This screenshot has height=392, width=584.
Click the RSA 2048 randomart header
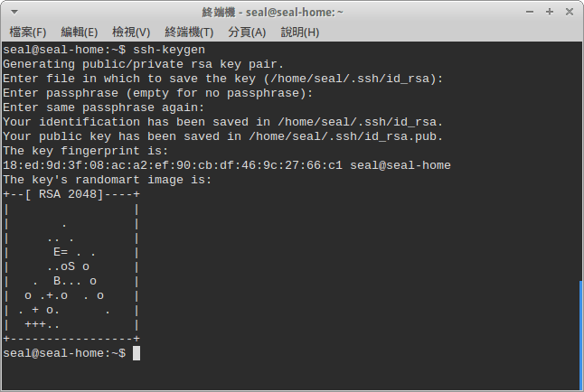70,194
